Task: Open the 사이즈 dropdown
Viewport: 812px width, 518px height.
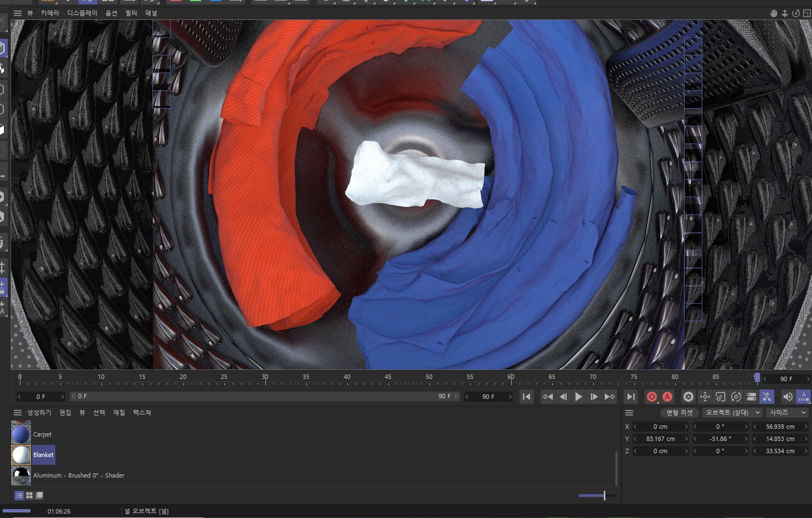Action: [787, 413]
